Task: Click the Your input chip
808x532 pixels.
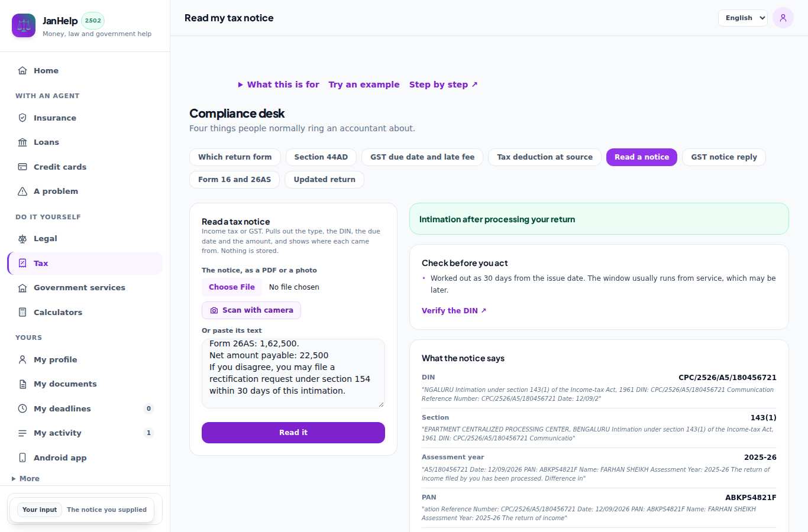Action: point(40,510)
